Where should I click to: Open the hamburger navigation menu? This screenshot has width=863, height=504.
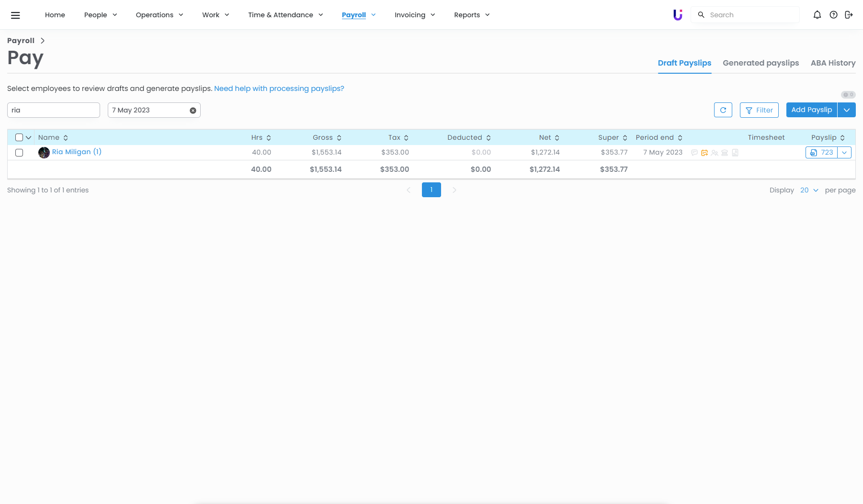pos(15,15)
